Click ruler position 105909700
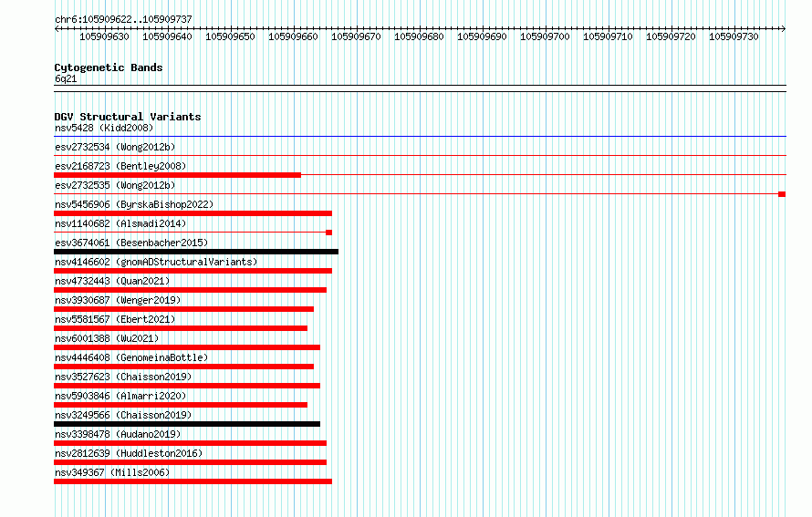This screenshot has height=517, width=812. [x=545, y=36]
